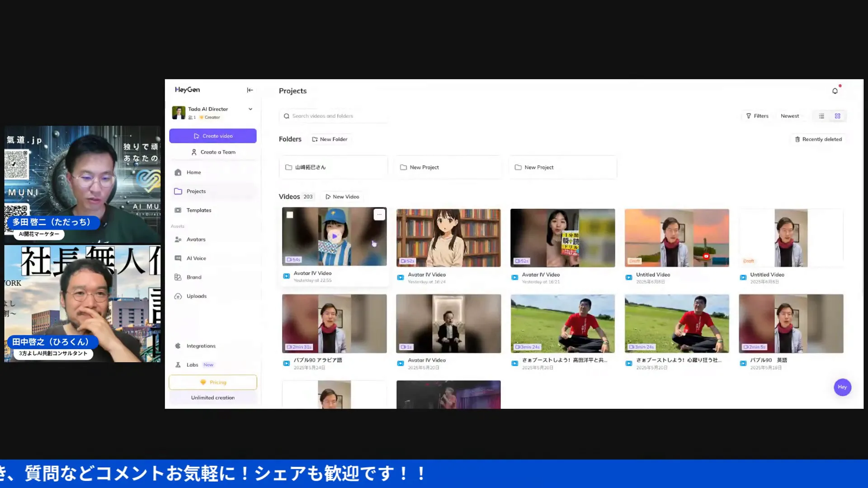
Task: Open the sunset Untitled Video draft
Action: (x=677, y=238)
